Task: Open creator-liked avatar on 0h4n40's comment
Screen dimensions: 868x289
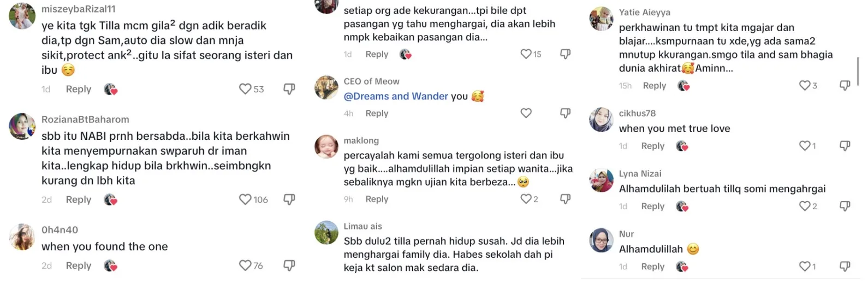Action: click(111, 266)
